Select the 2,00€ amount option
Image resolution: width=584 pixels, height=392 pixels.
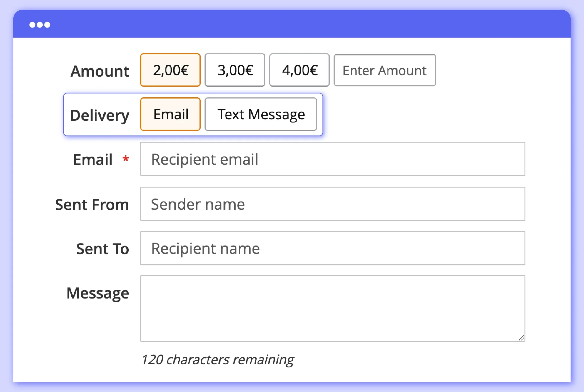pos(170,70)
